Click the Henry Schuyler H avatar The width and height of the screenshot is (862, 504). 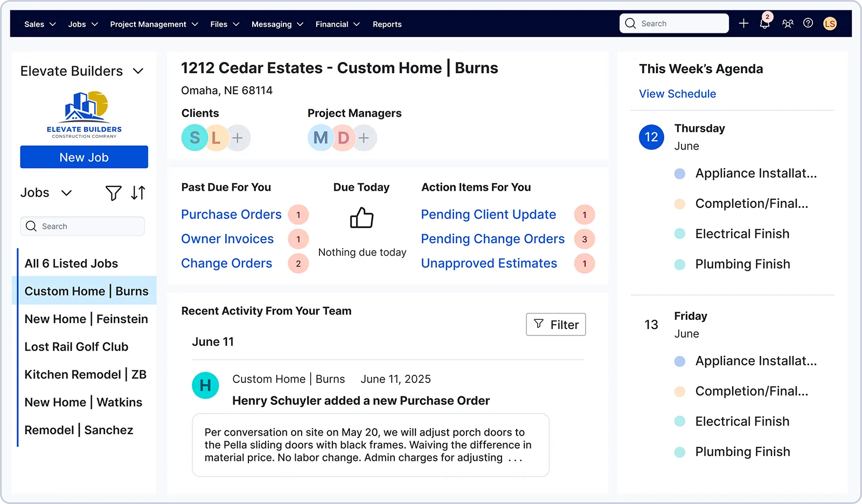[205, 386]
